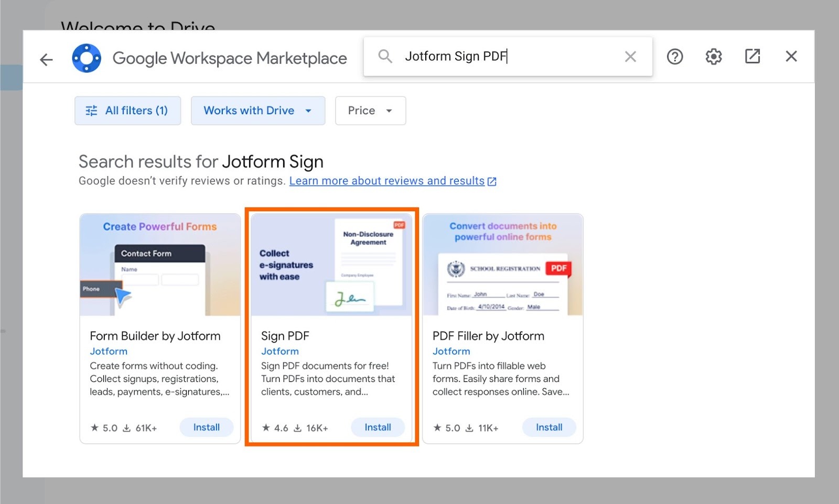Screen dimensions: 839x504
Task: Install the Sign PDF app
Action: (378, 427)
